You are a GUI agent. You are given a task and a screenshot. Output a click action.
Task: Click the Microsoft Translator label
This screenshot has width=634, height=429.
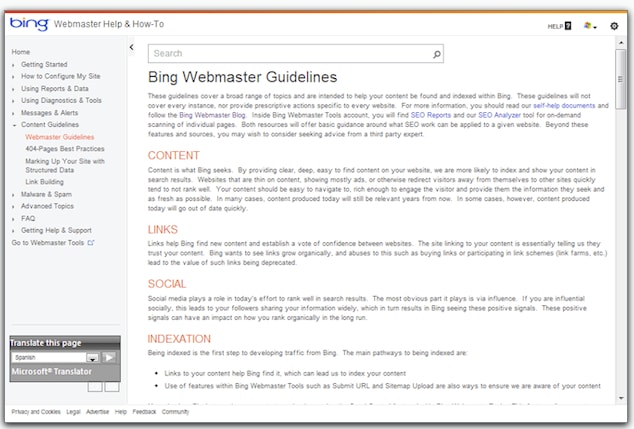[x=52, y=372]
